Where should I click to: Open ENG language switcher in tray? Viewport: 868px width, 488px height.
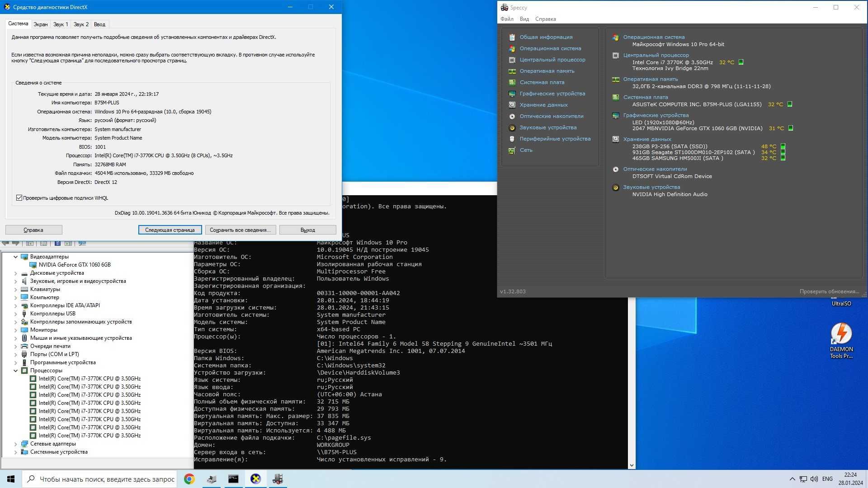point(827,479)
